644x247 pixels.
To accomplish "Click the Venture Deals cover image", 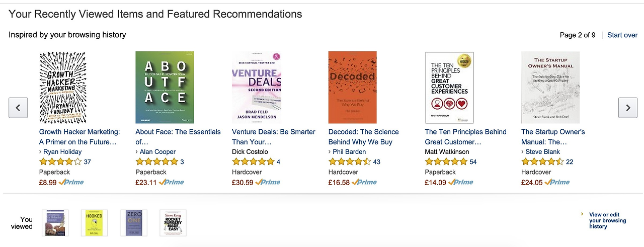I will (x=256, y=88).
